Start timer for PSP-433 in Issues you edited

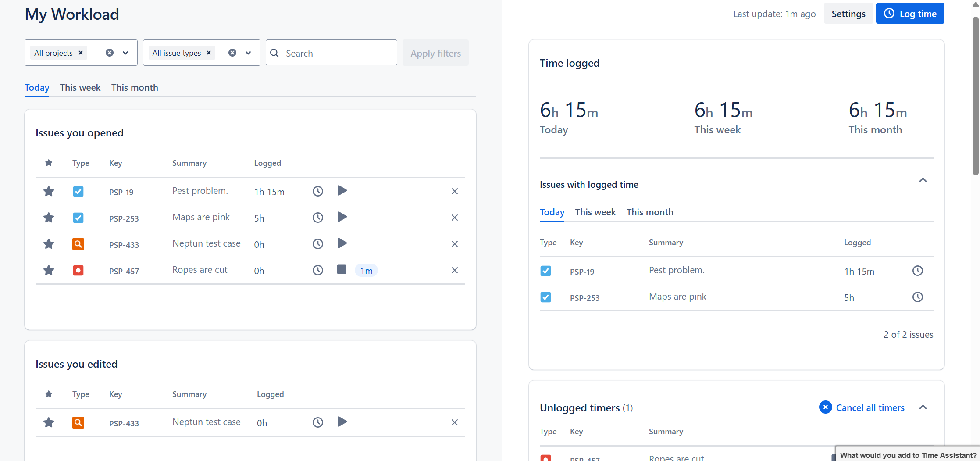342,422
